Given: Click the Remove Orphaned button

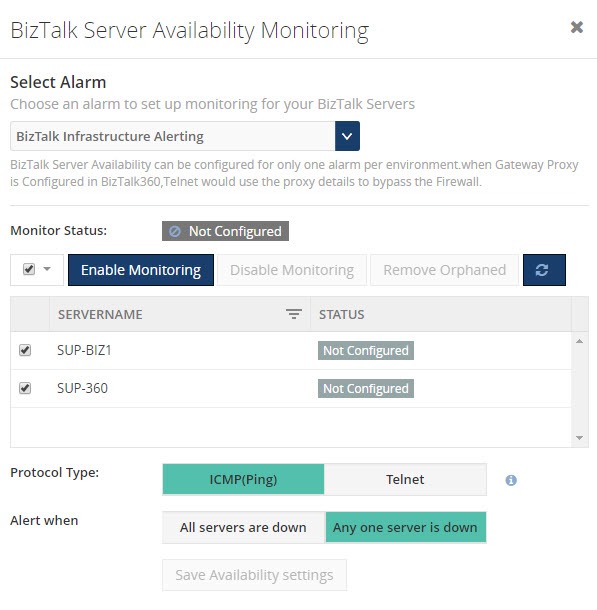Looking at the screenshot, I should tap(445, 270).
